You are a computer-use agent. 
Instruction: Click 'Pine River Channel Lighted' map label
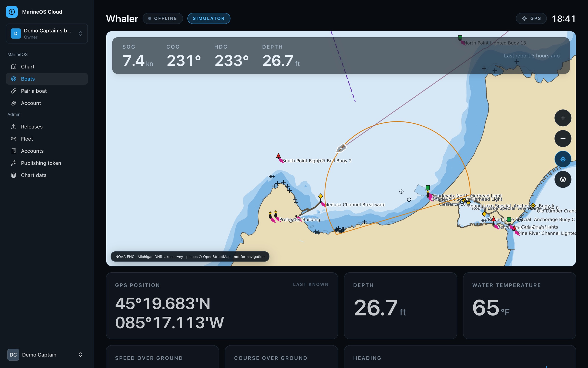pos(547,233)
